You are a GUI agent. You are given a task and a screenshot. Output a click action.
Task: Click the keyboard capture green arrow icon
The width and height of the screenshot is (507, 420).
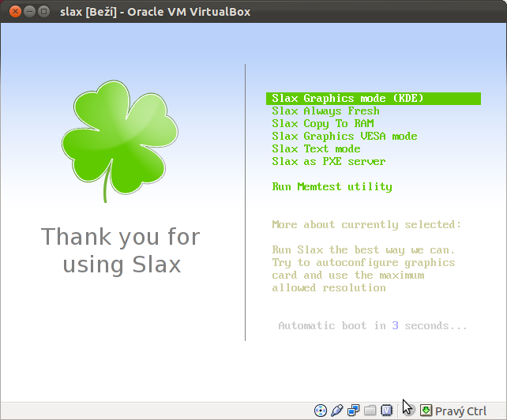pos(426,411)
